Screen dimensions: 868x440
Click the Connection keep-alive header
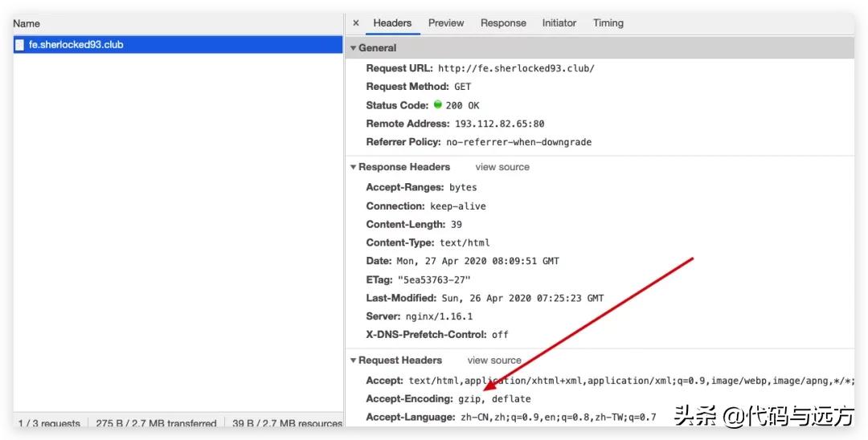point(426,206)
